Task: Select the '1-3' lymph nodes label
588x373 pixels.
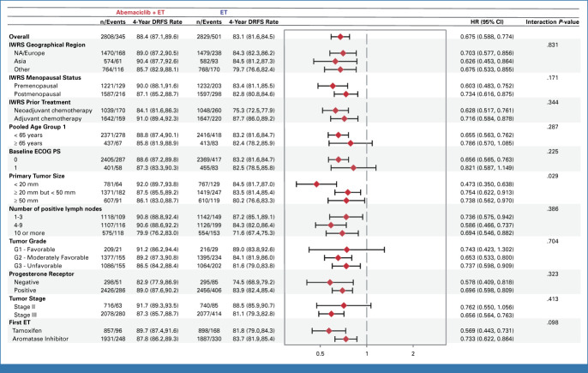Action: point(18,217)
